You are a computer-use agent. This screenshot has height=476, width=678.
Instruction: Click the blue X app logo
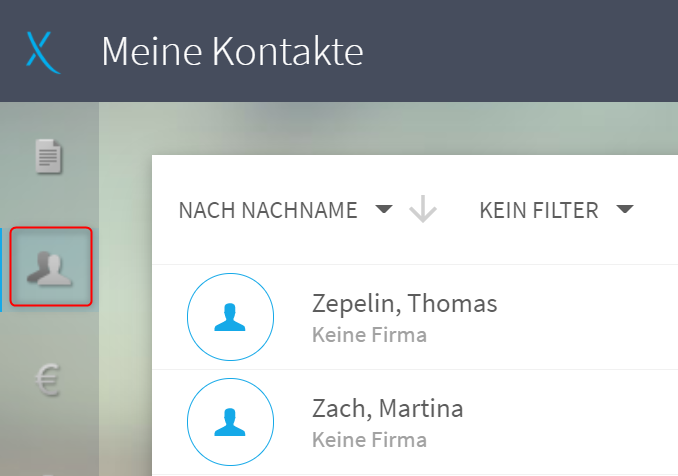click(x=43, y=52)
